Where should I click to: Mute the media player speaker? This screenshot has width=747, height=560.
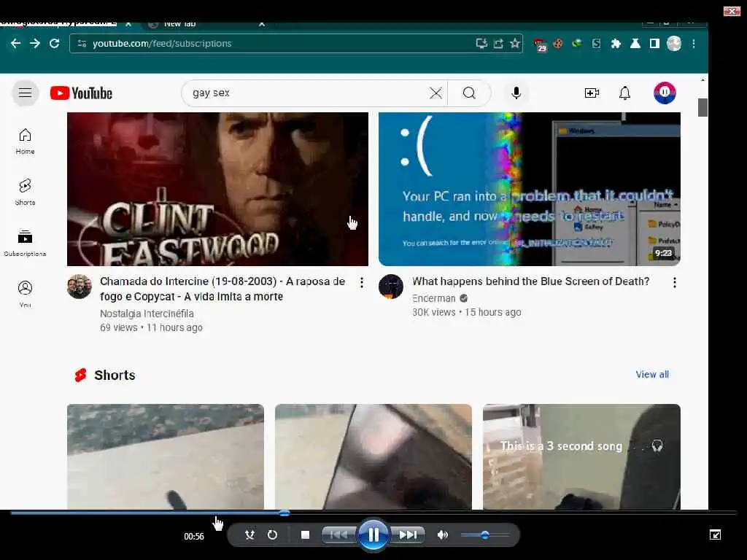443,535
